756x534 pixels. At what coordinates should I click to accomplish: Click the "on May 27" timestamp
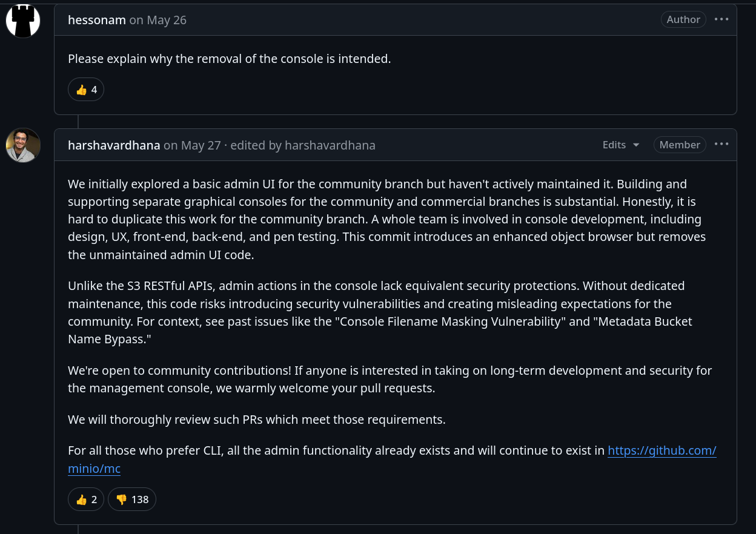(192, 145)
